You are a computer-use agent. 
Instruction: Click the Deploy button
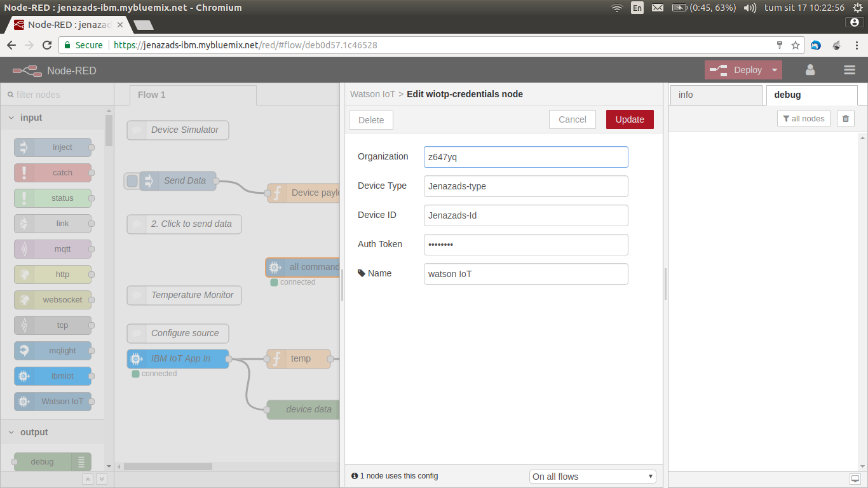coord(735,70)
